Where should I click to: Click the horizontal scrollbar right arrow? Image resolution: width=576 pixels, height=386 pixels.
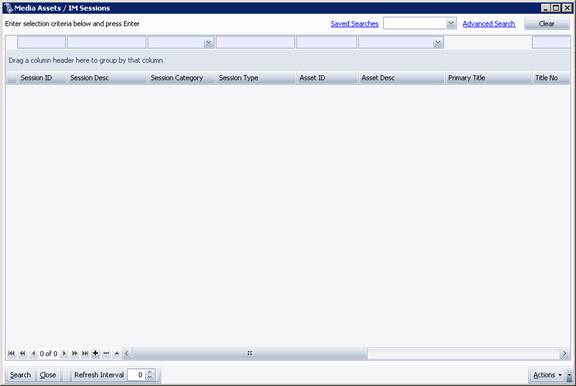tap(564, 354)
